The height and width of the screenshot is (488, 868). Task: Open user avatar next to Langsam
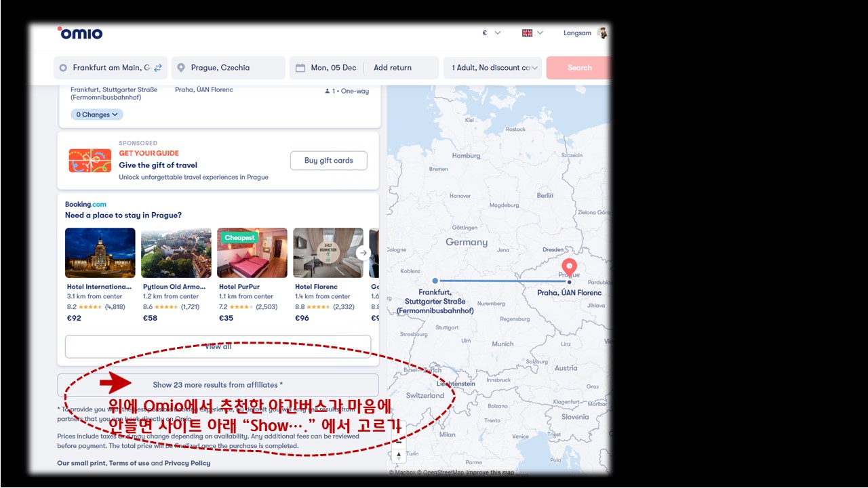pyautogui.click(x=602, y=33)
